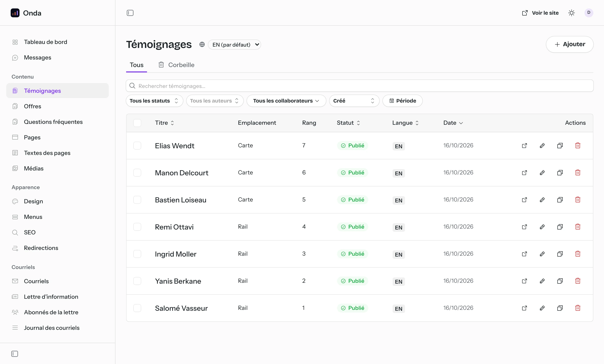Check the Elias Wendt row checkbox
604x364 pixels.
pyautogui.click(x=137, y=146)
